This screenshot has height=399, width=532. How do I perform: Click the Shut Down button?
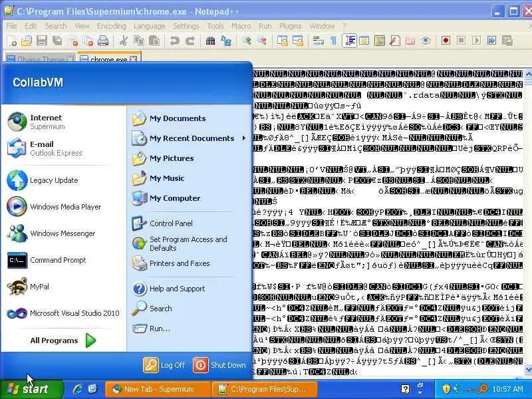pyautogui.click(x=219, y=365)
